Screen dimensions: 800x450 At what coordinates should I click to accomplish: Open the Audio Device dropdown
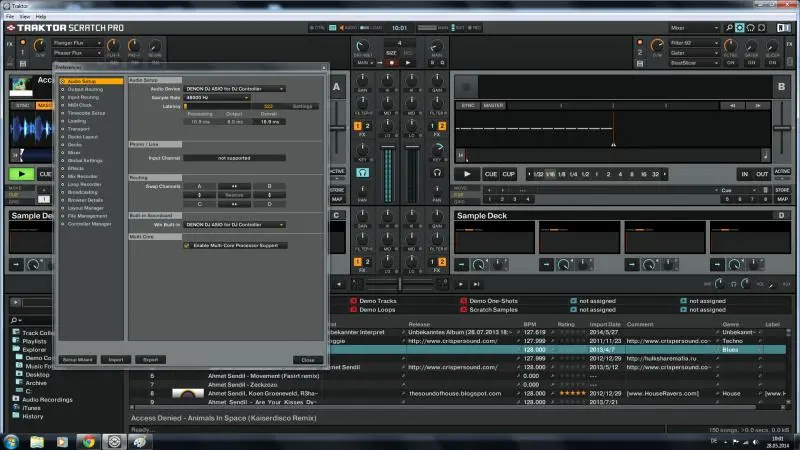[x=236, y=88]
